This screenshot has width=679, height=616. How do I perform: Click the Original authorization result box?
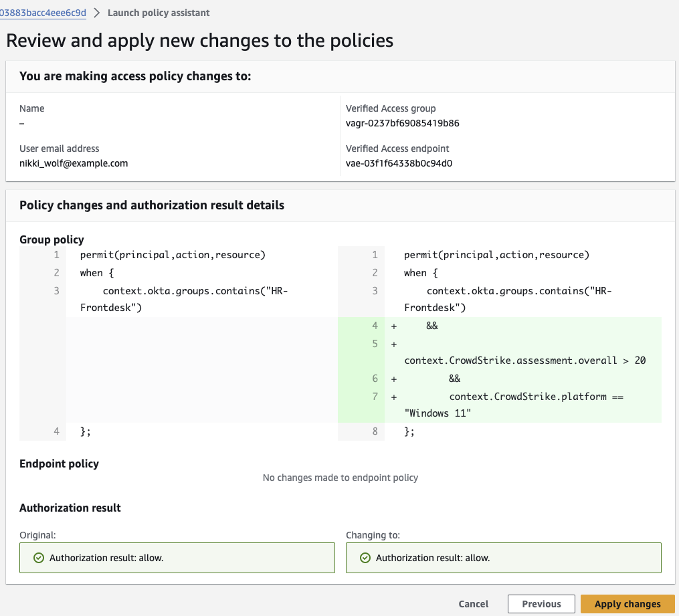(x=177, y=557)
